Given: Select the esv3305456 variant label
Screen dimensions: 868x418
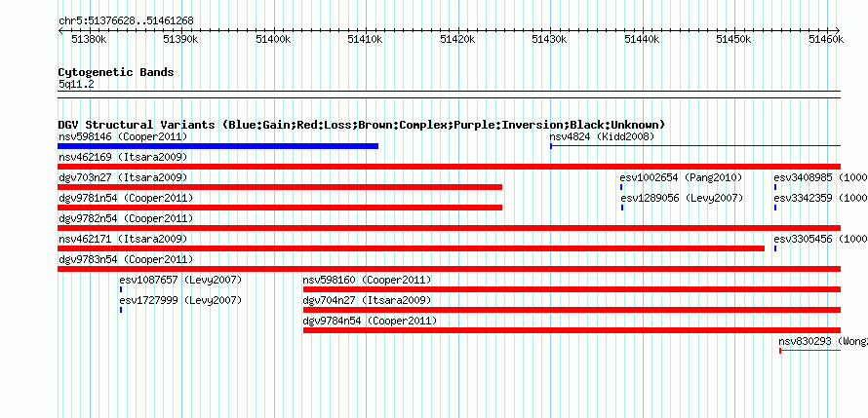Looking at the screenshot, I should point(820,239).
